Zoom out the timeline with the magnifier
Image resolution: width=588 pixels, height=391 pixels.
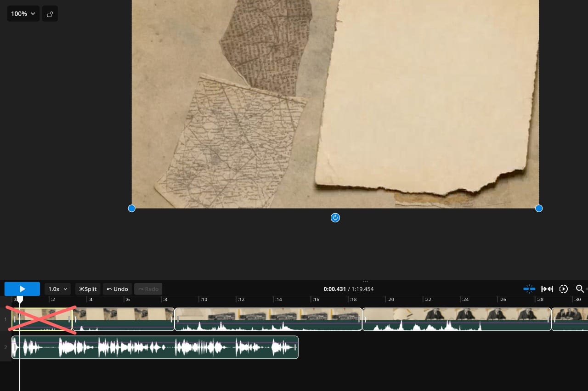coord(580,289)
